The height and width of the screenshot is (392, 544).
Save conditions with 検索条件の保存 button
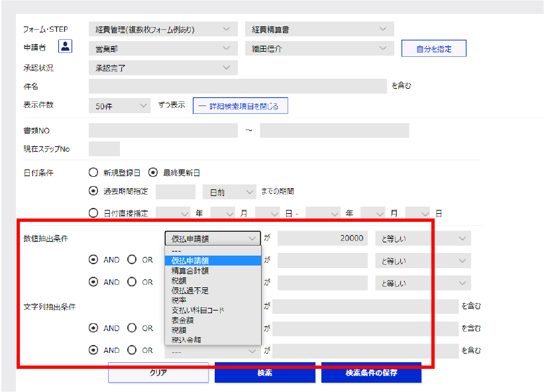pos(371,372)
